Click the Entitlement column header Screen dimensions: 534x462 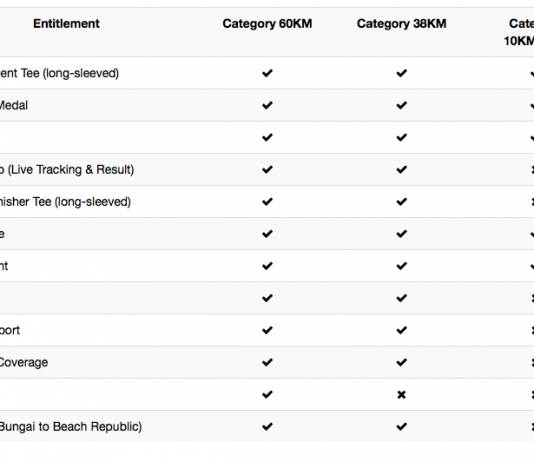point(66,24)
